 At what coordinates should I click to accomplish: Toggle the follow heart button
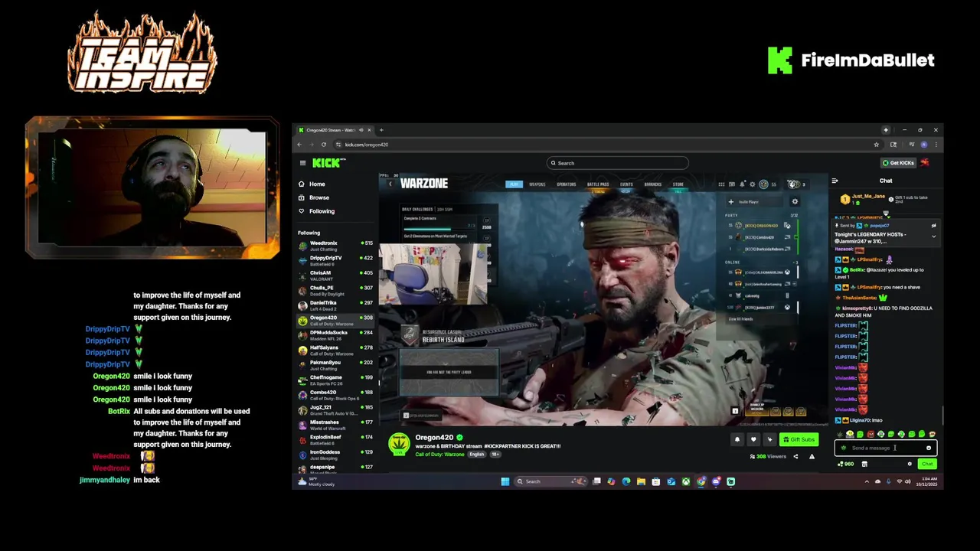[x=753, y=439]
